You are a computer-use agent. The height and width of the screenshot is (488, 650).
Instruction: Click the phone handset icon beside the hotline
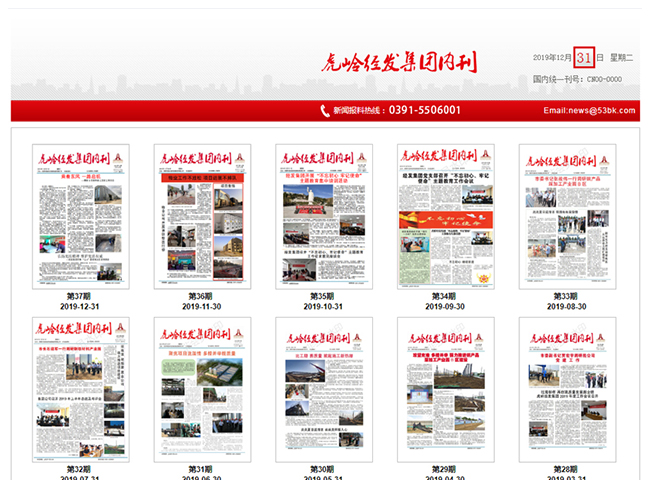tap(325, 111)
